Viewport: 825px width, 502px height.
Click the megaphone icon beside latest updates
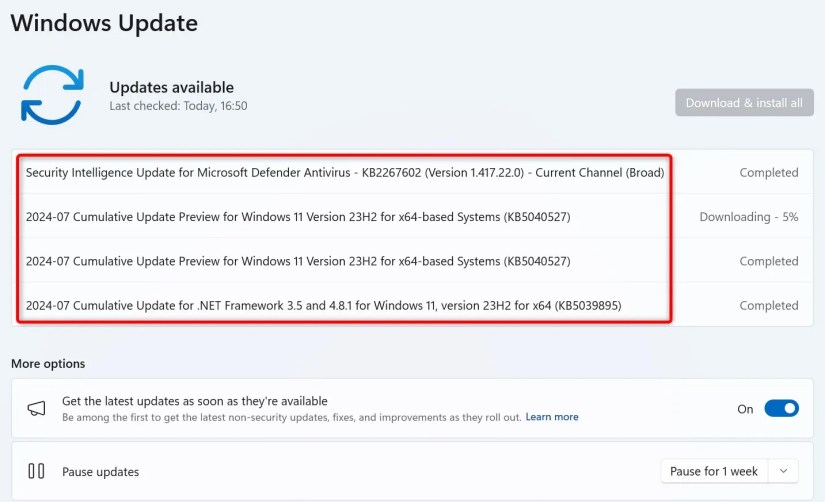click(x=36, y=408)
